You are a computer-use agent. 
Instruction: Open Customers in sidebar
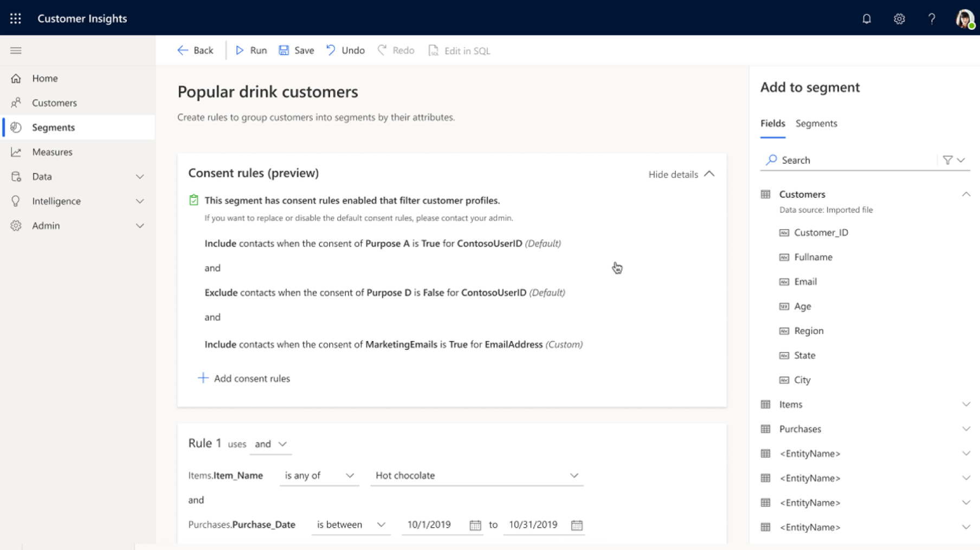point(79,103)
